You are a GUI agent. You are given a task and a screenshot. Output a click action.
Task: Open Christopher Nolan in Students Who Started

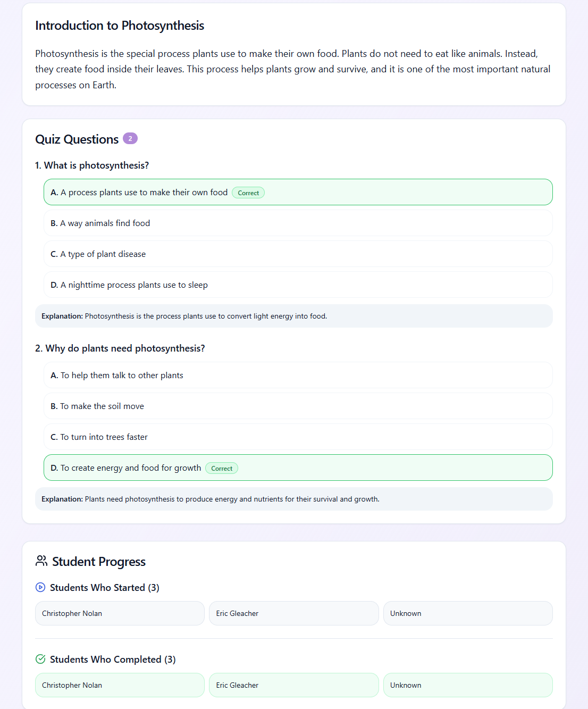pyautogui.click(x=120, y=613)
